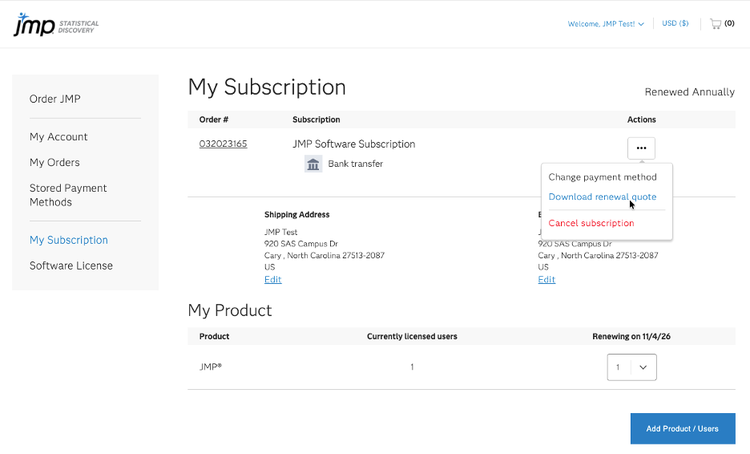This screenshot has height=454, width=750.
Task: Choose Download renewal quote from menu
Action: pos(602,197)
